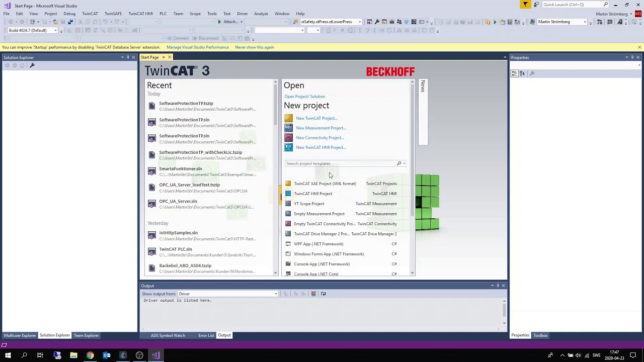Switch to the Error List tab
Image resolution: width=644 pixels, height=362 pixels.
point(206,335)
